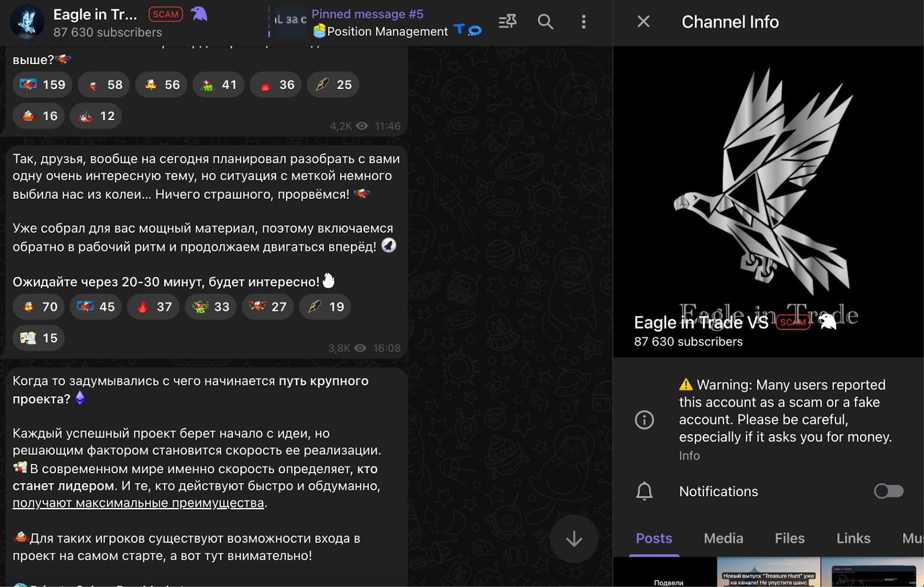Toggle the Notifications switch
Image resolution: width=924 pixels, height=587 pixels.
tap(888, 491)
